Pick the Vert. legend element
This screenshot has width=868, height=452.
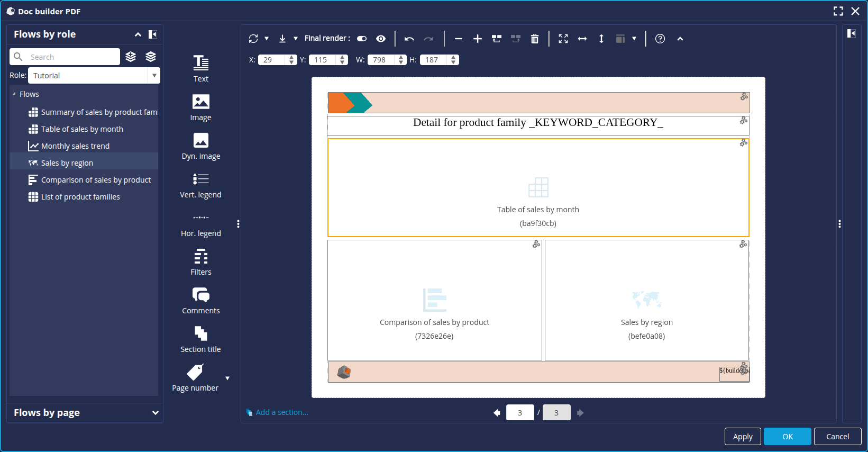click(200, 185)
